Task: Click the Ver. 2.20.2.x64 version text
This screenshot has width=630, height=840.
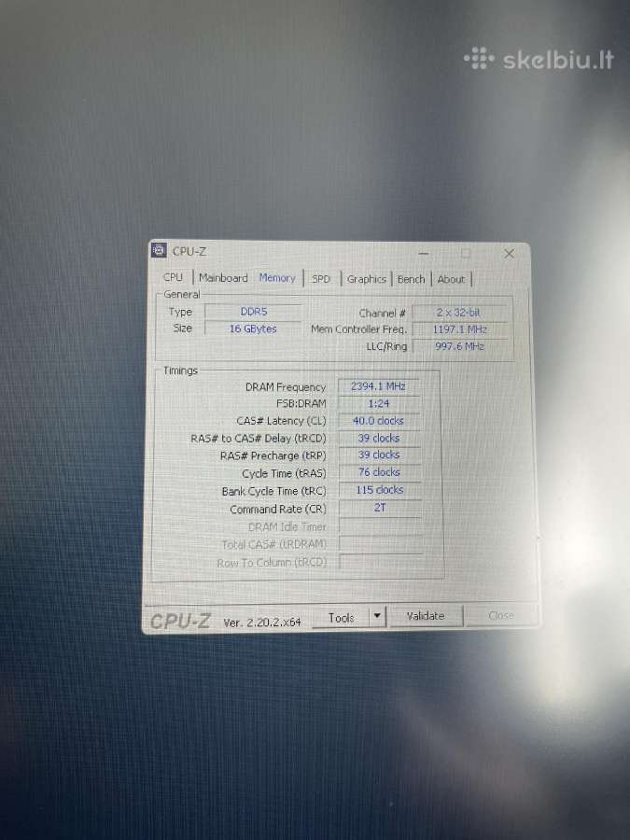Action: coord(262,622)
